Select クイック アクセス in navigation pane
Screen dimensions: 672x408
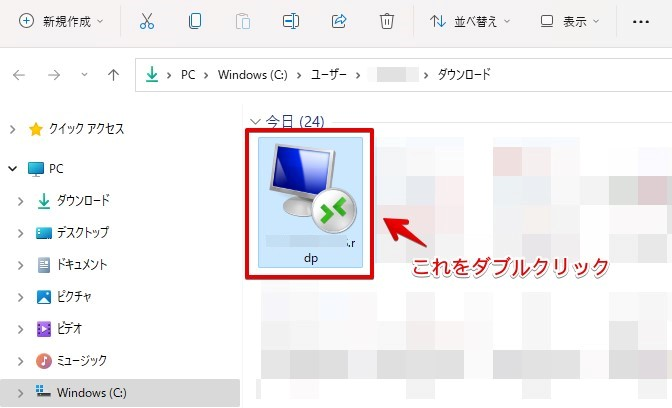(x=77, y=129)
